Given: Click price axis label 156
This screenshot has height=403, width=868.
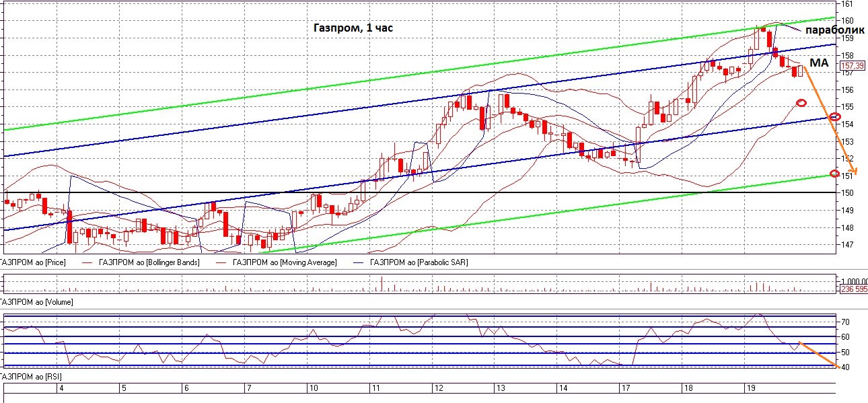Looking at the screenshot, I should (848, 89).
